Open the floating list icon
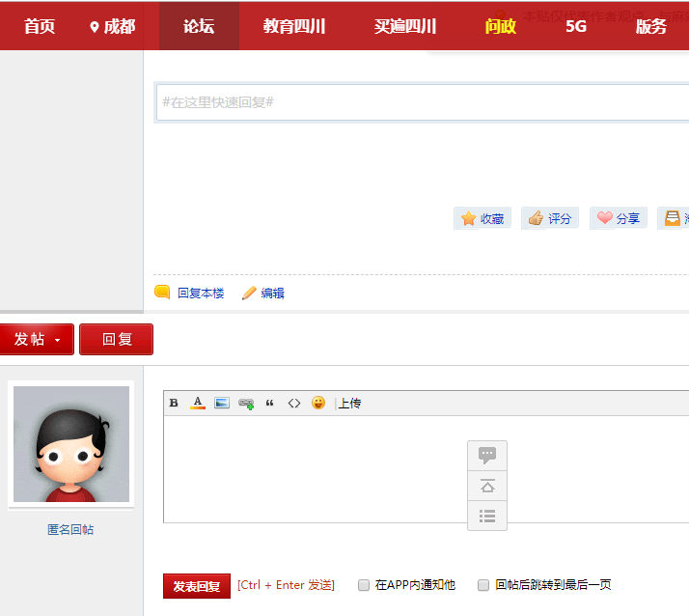Viewport: 689px width, 616px height. click(x=487, y=516)
